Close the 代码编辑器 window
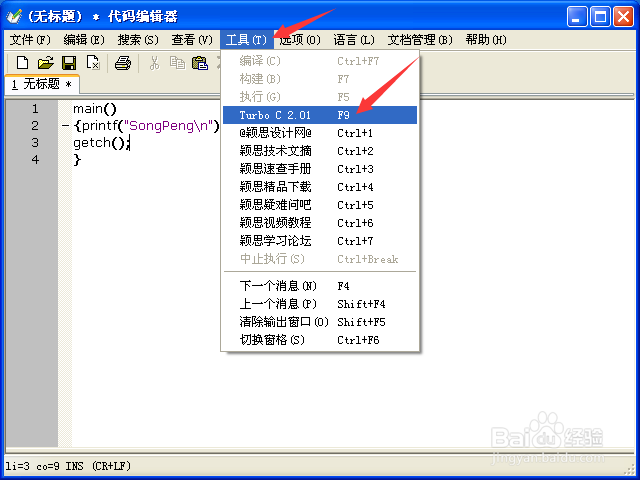 (x=624, y=17)
